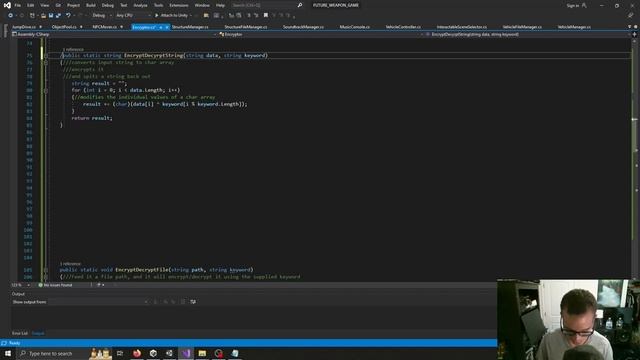
Task: Switch to the MusicConsole.cs tab
Action: click(355, 27)
